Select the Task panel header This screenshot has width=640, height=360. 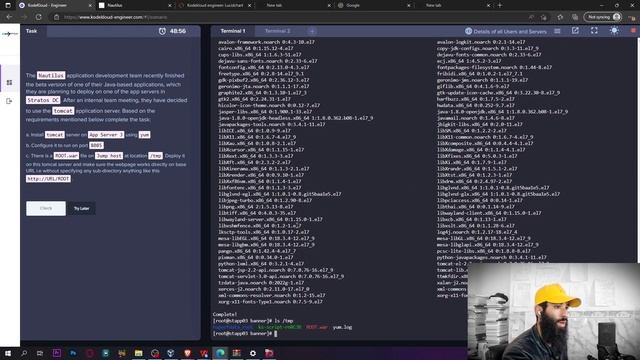tap(31, 31)
